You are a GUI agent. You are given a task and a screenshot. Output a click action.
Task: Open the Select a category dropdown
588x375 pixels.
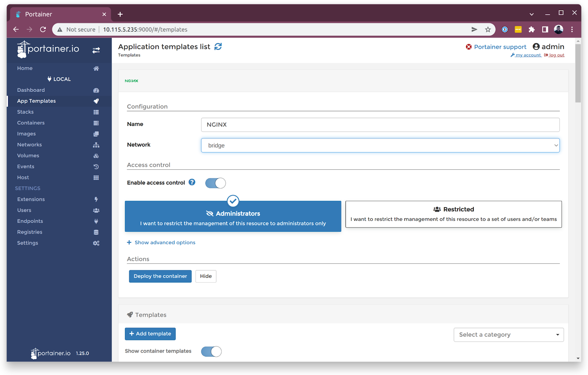click(x=508, y=335)
